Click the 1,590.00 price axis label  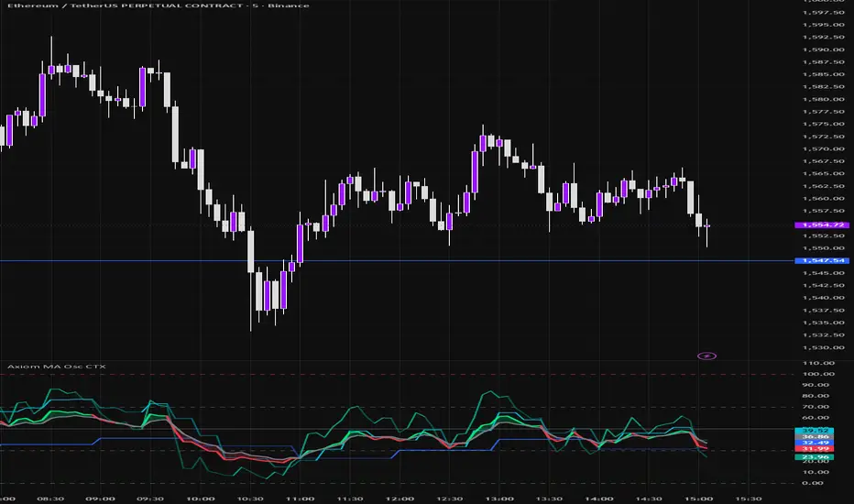(x=824, y=49)
